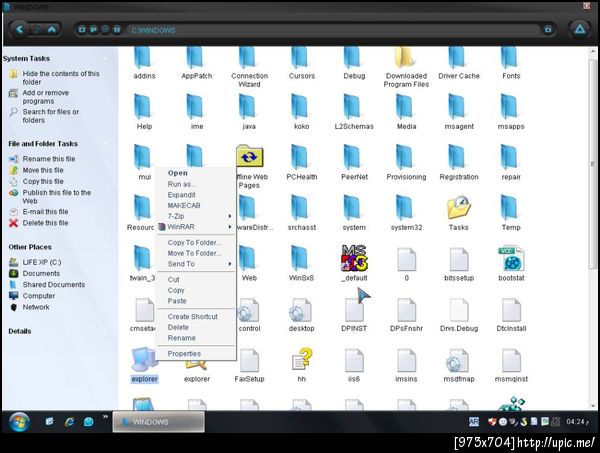Select the Tasks scheduled folder icon
The image size is (600, 453).
coord(458,213)
